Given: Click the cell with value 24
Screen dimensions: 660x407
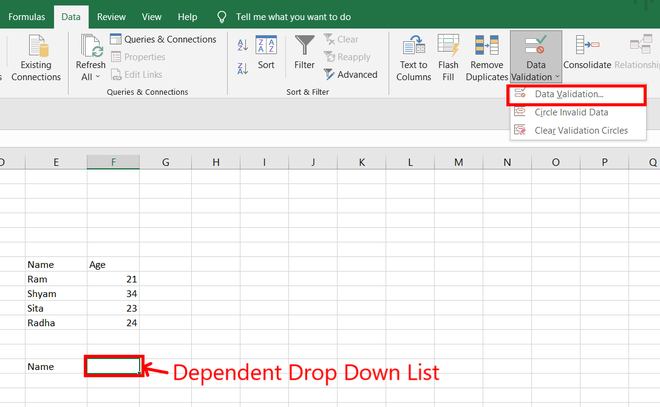Looking at the screenshot, I should pyautogui.click(x=113, y=323).
